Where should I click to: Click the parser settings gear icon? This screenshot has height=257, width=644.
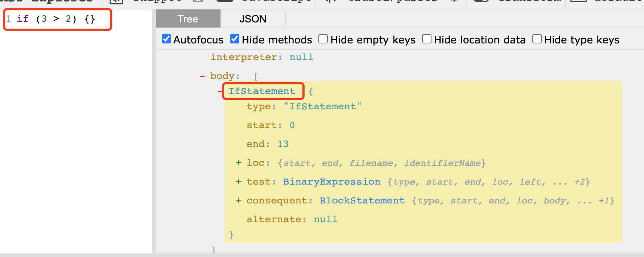(454, 1)
